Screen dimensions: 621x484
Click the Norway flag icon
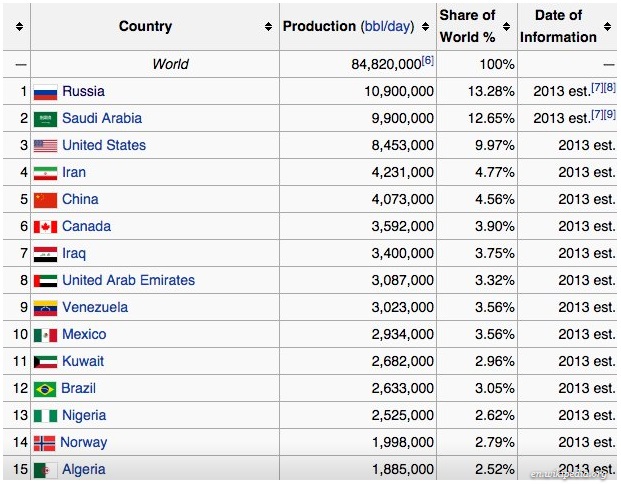tap(44, 443)
